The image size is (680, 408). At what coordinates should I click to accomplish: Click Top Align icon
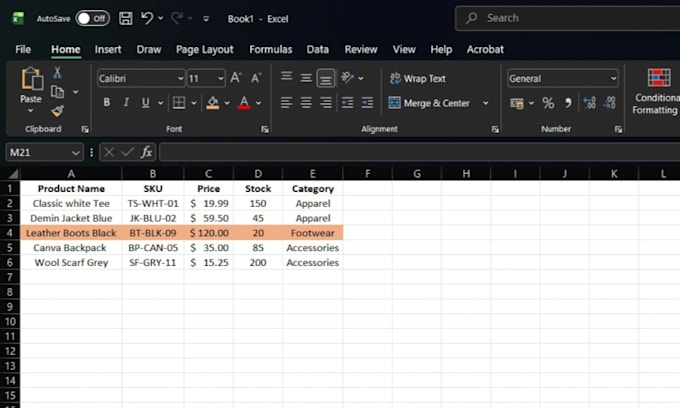click(286, 78)
